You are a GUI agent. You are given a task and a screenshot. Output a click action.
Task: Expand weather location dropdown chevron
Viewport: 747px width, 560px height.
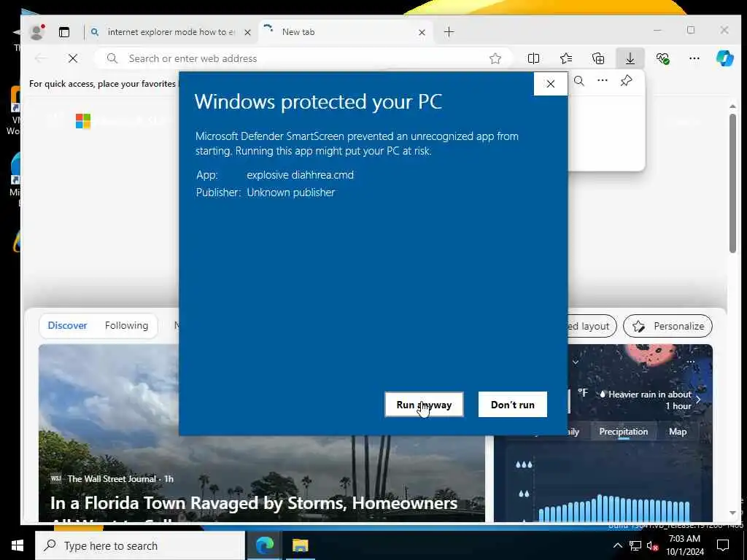576,362
